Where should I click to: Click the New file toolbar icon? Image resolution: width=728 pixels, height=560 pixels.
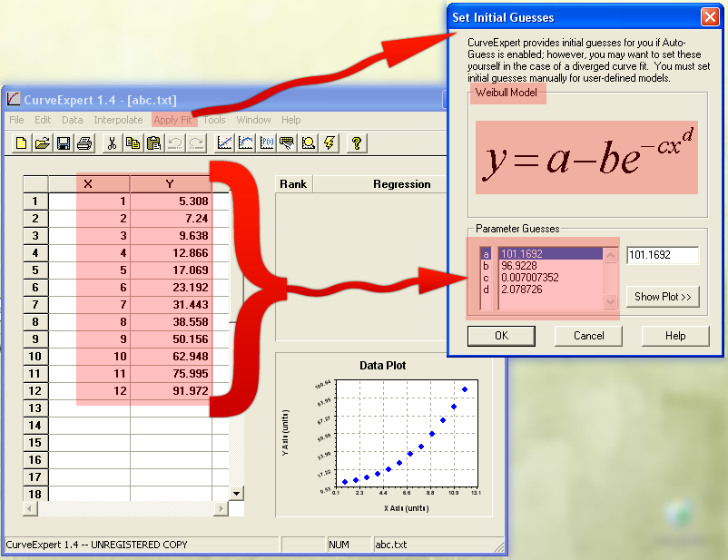pos(22,142)
